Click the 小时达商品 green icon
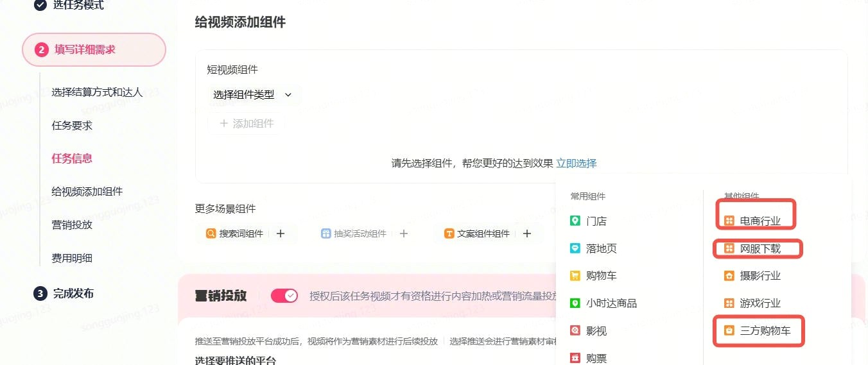 click(x=575, y=303)
